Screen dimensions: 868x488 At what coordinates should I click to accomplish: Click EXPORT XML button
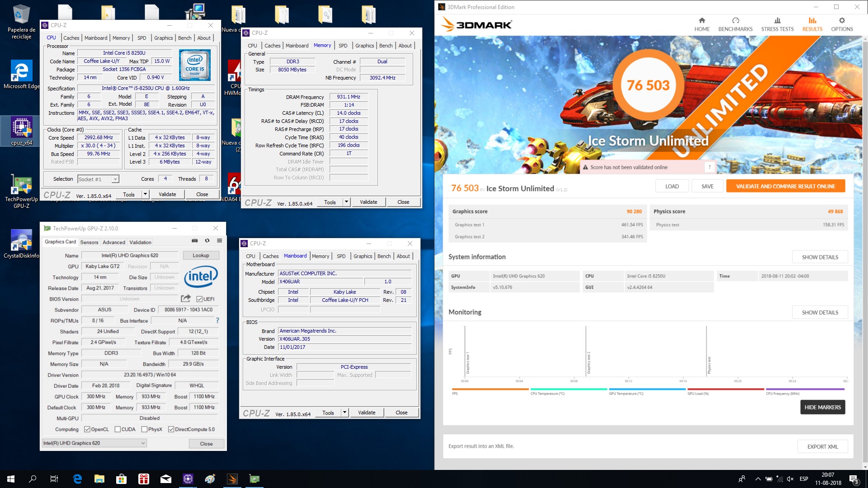(x=822, y=446)
